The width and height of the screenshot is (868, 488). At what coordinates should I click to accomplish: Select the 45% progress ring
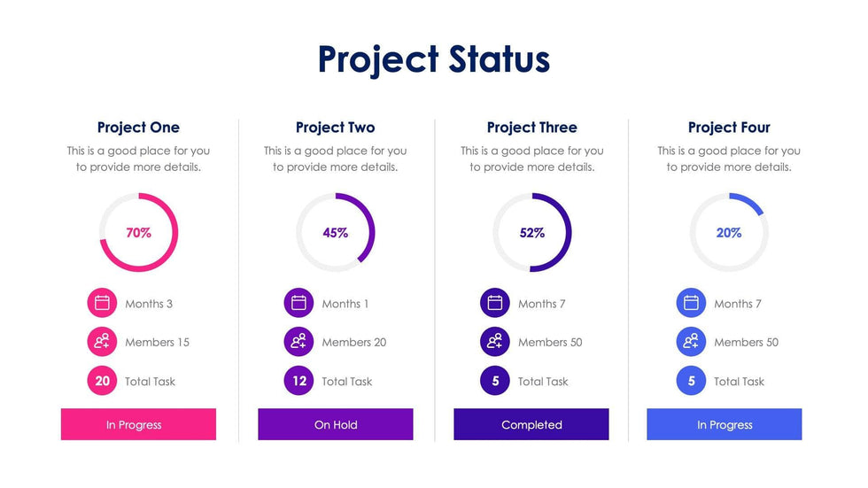click(335, 233)
